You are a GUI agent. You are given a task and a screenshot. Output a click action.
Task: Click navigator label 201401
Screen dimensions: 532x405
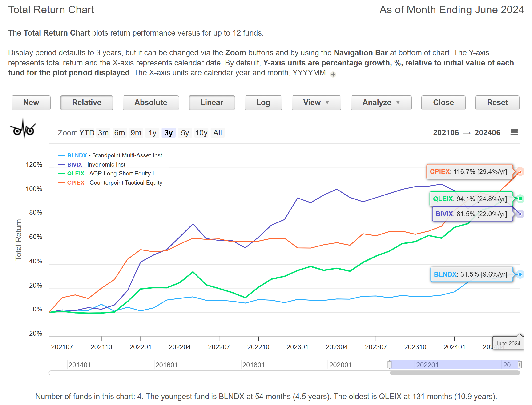80,365
